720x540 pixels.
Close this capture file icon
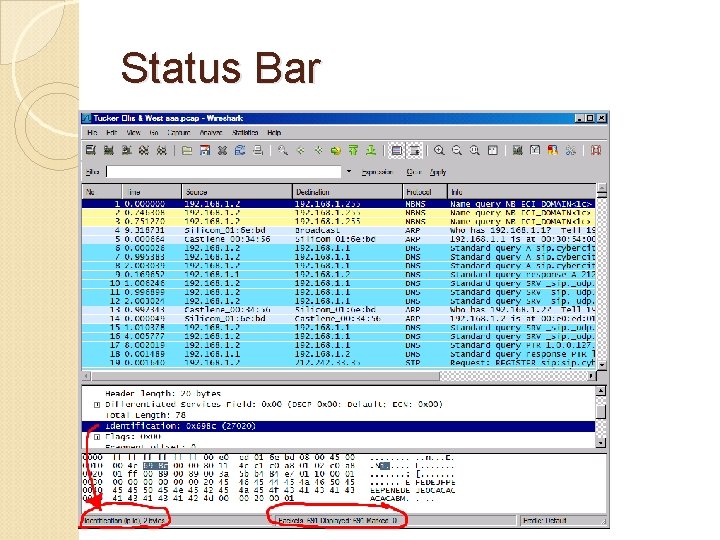pos(222,150)
